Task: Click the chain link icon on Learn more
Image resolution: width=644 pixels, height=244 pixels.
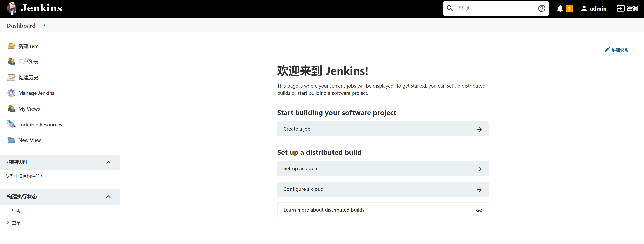Action: [x=479, y=210]
